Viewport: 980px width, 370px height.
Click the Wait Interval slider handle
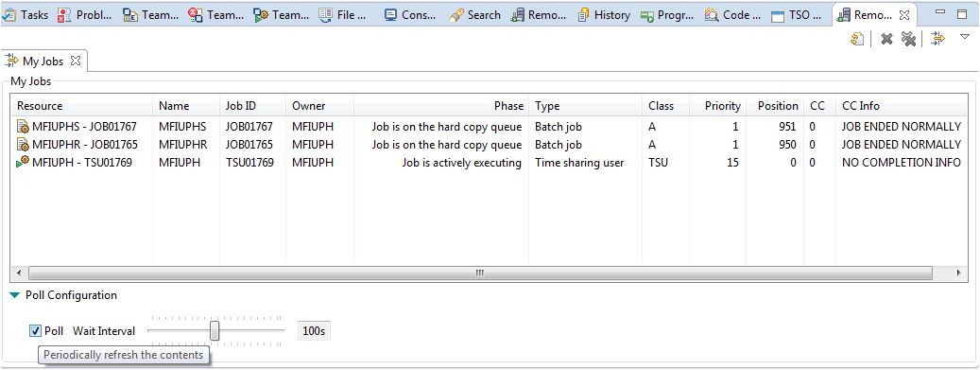215,330
